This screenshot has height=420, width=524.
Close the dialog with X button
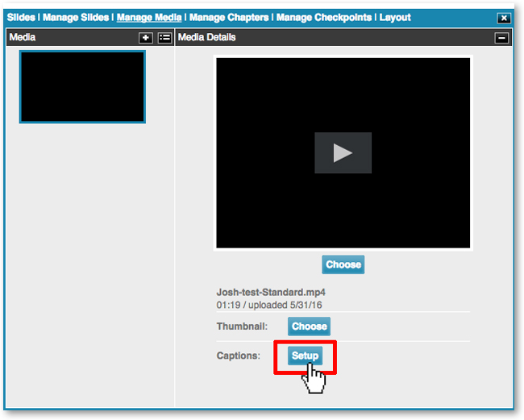click(x=504, y=18)
